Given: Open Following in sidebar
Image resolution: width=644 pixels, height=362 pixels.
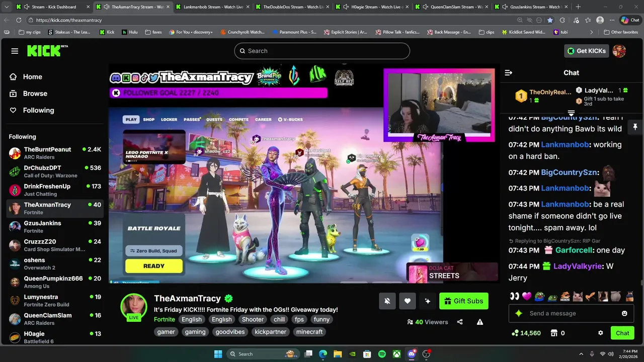Looking at the screenshot, I should (x=32, y=110).
